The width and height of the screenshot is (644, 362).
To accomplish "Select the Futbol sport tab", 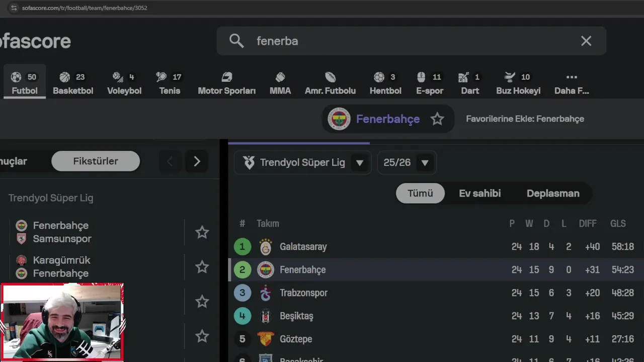I will (x=24, y=82).
